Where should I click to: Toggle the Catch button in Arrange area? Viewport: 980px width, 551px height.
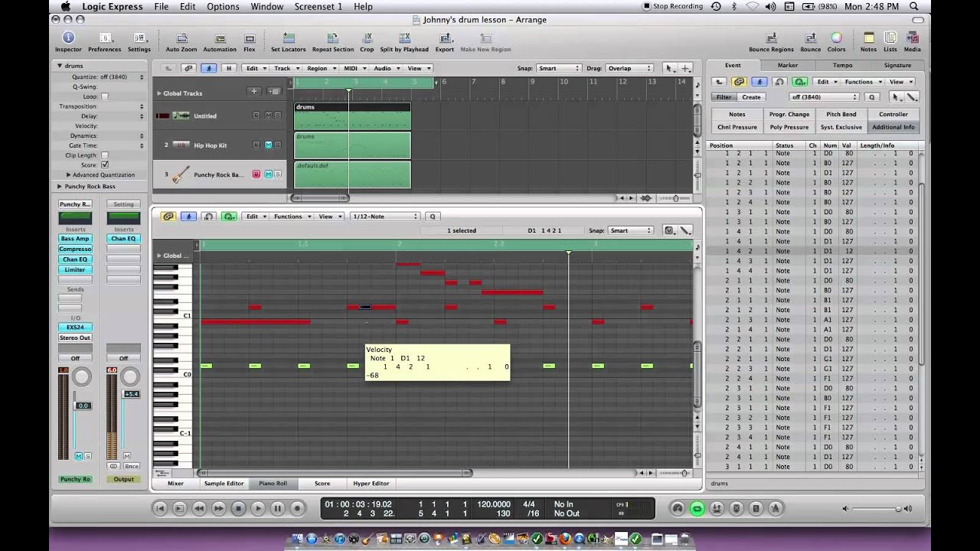pyautogui.click(x=208, y=68)
